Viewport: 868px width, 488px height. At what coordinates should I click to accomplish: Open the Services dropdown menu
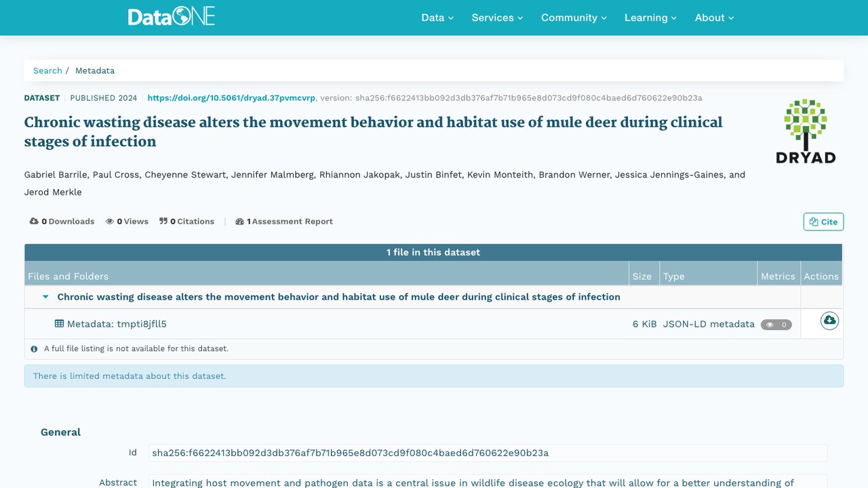[x=498, y=18]
